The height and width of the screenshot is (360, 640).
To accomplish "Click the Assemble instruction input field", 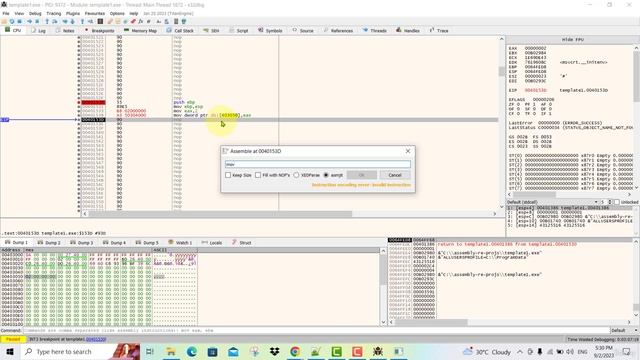I will point(318,164).
